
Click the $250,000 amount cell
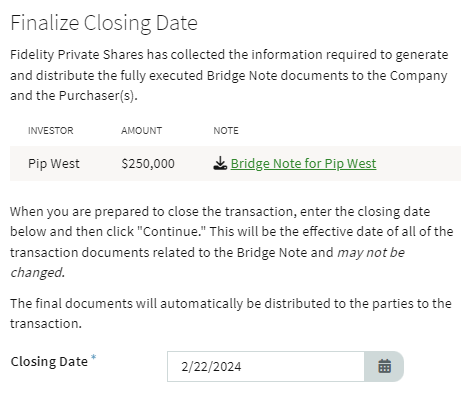coord(148,164)
